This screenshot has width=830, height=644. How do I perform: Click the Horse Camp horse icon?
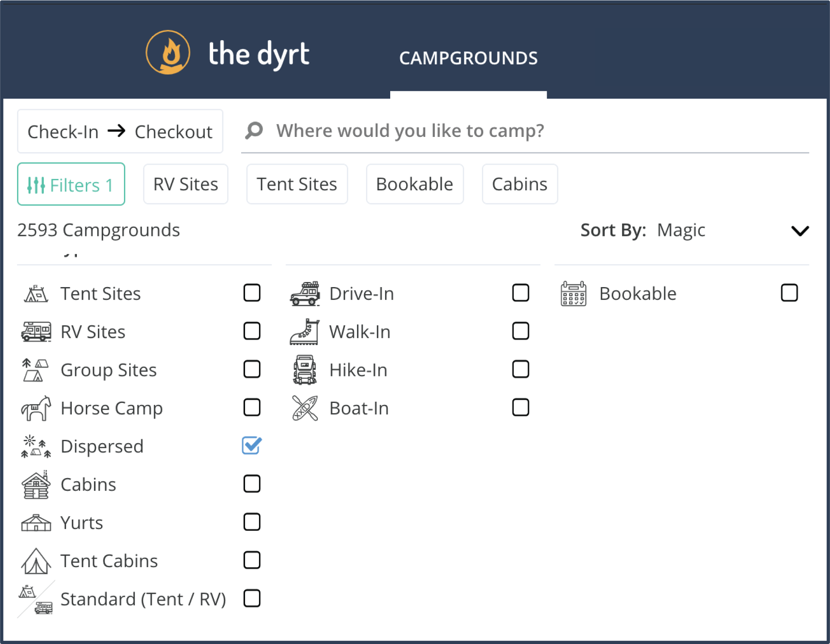[x=36, y=408]
